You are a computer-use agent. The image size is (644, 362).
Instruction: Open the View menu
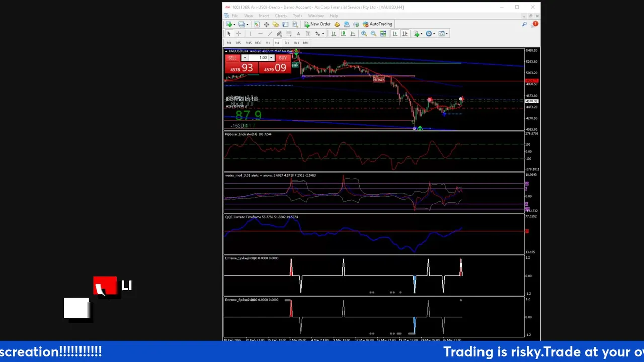click(249, 16)
